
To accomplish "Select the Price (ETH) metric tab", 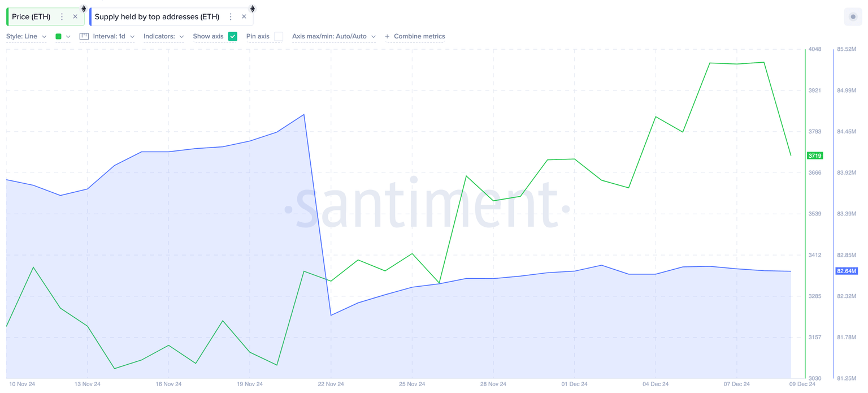I will (x=31, y=17).
